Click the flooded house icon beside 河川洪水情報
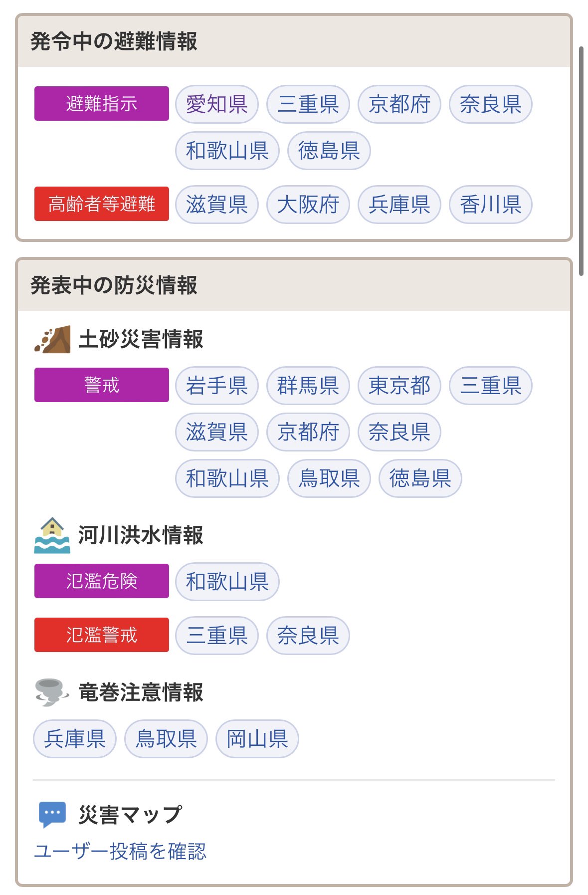Viewport: 588px width, 895px height. tap(52, 535)
